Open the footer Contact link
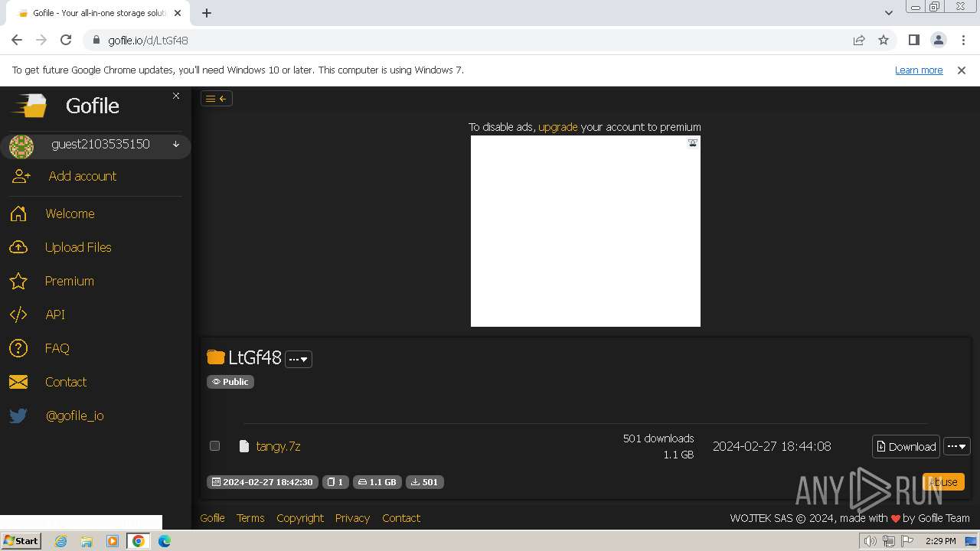980x551 pixels. (x=401, y=518)
